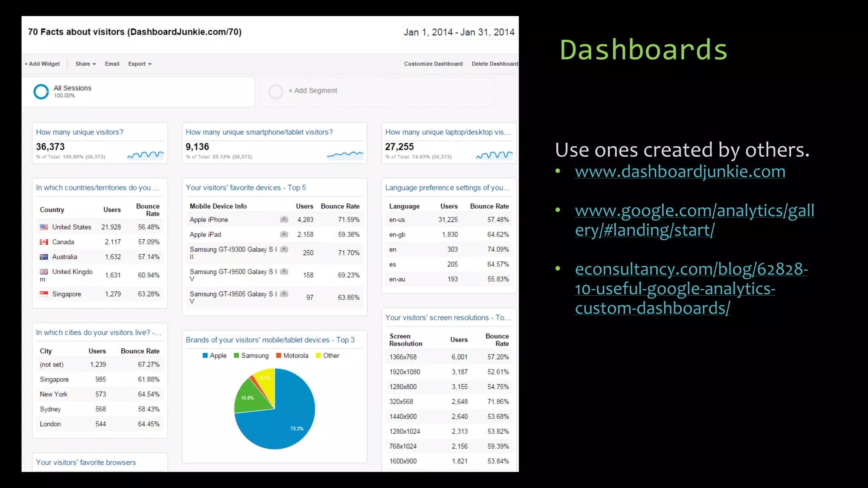
Task: Open the Export dropdown
Action: pos(140,64)
